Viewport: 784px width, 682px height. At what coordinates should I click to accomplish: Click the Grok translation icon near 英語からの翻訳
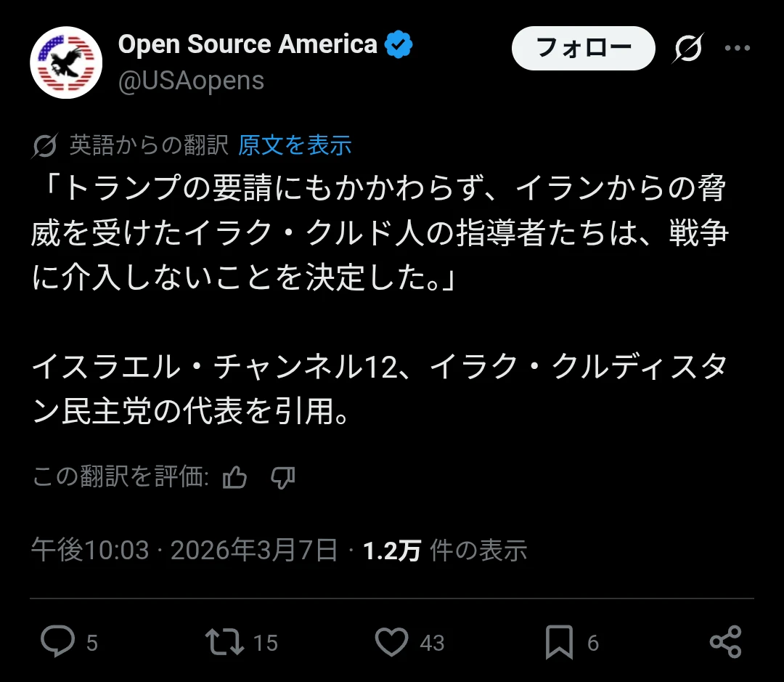pos(45,146)
